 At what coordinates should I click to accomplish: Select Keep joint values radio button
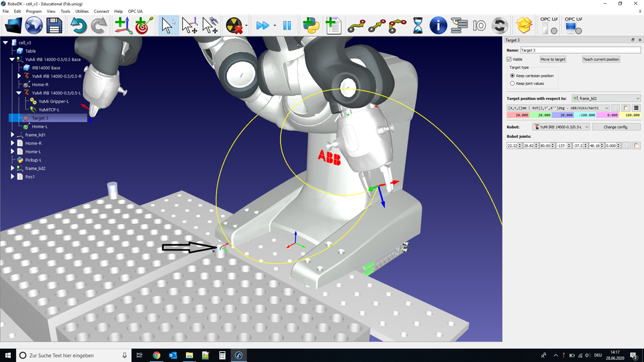pyautogui.click(x=513, y=84)
